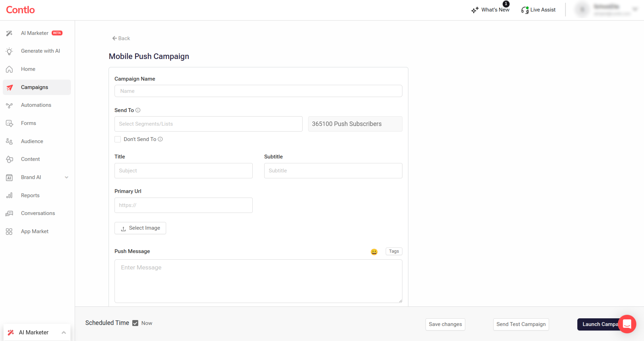Screen dimensions: 644x341
Task: Open the Select Segments/Lists dropdown
Action: click(208, 124)
